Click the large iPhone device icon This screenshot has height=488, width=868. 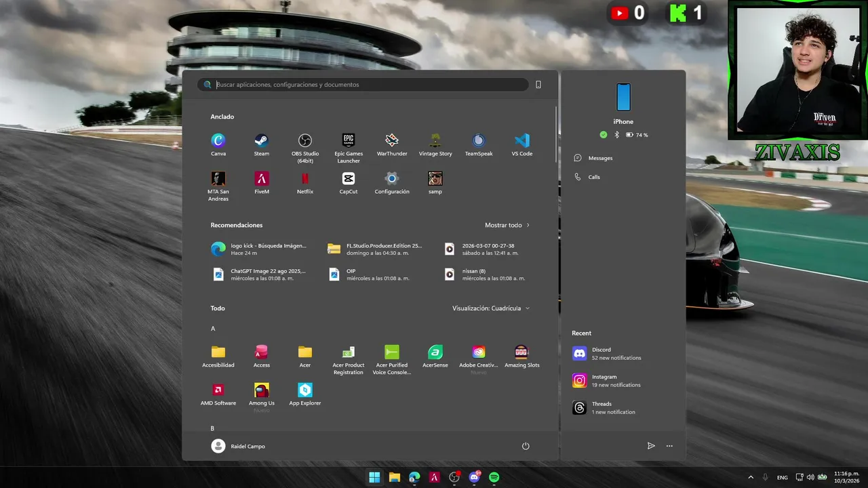point(623,98)
